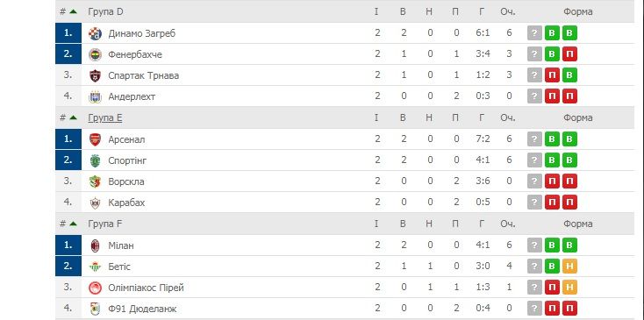Click Arsenal's gray upcoming match badge
The height and width of the screenshot is (320, 644).
(x=534, y=139)
